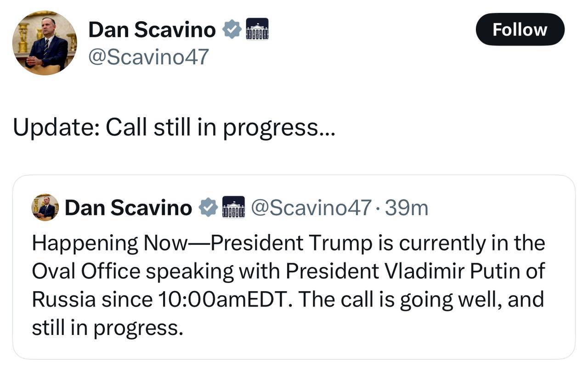Click the verified checkmark in the quoted post
This screenshot has height=368, width=588.
208,208
